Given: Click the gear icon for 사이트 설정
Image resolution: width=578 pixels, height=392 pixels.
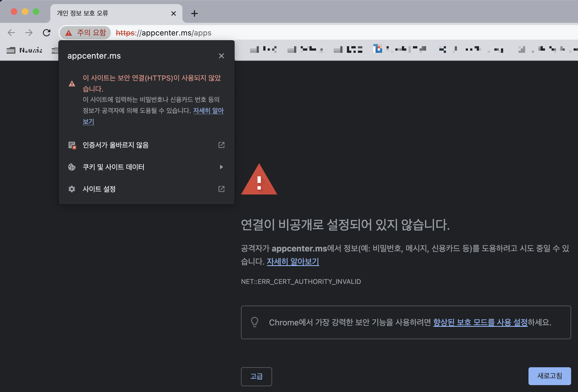Looking at the screenshot, I should [72, 189].
